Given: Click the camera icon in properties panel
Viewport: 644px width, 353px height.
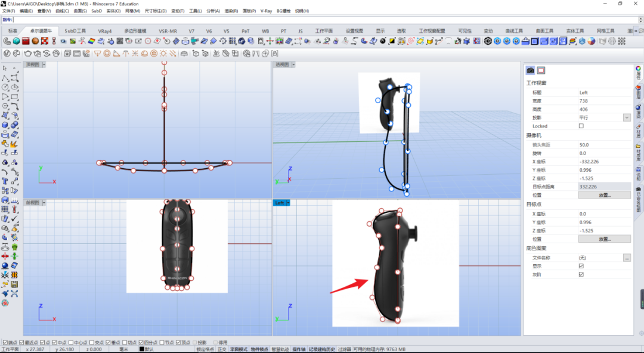Looking at the screenshot, I should tap(530, 70).
